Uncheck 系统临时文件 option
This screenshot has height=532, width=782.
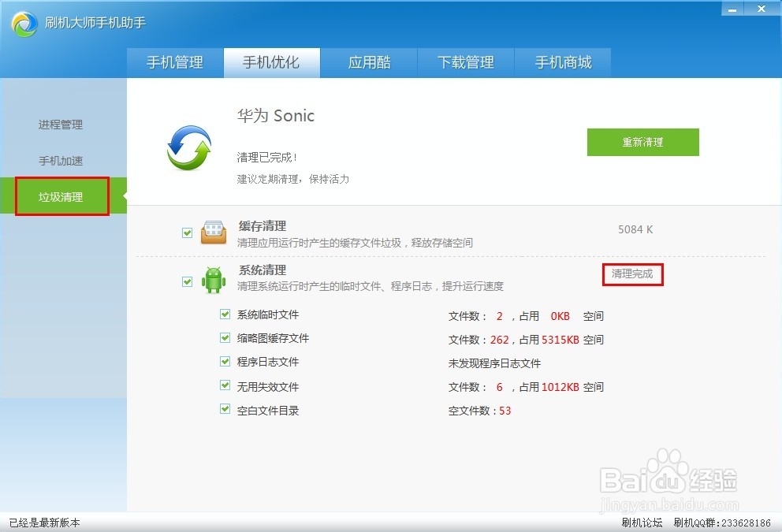(x=225, y=314)
